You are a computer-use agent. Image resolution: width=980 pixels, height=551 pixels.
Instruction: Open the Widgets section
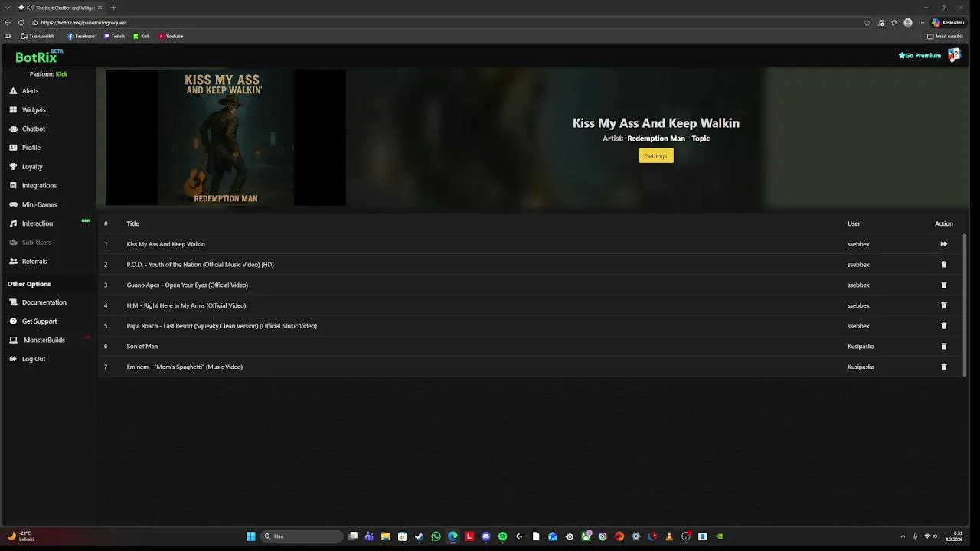(x=28, y=110)
